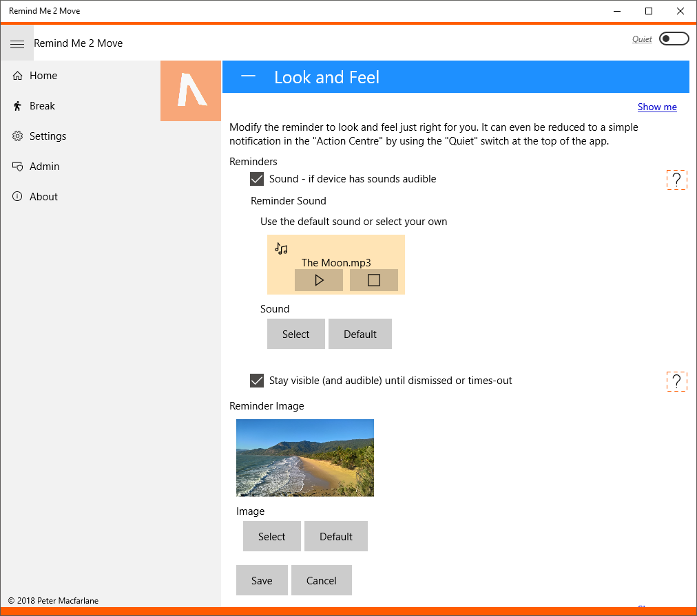The height and width of the screenshot is (616, 697).
Task: Reset reminder image with Default button
Action: click(336, 537)
